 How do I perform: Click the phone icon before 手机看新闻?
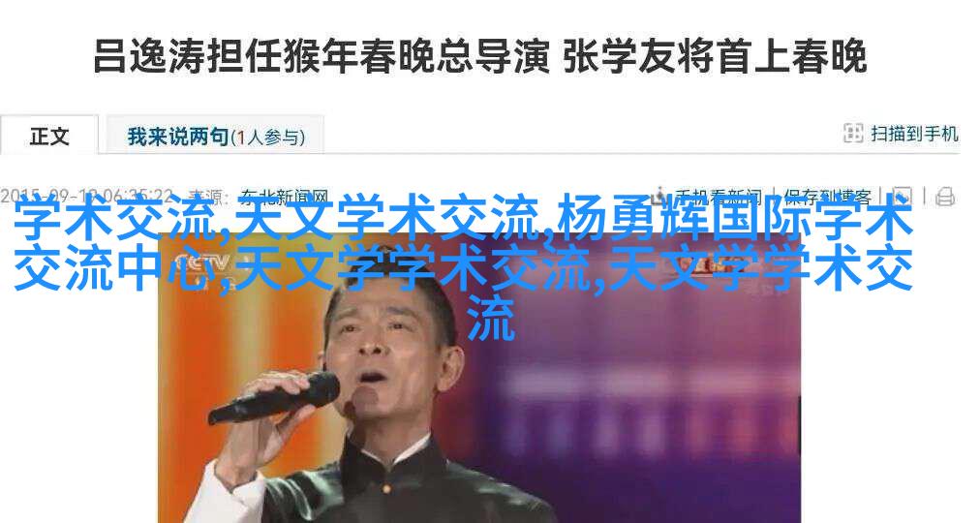[658, 197]
